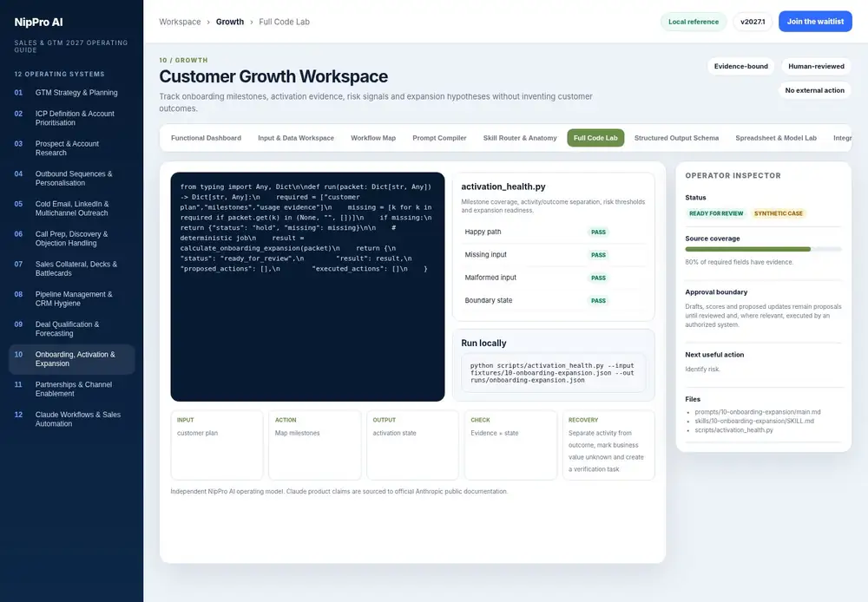Go to Outbound Sequences & Personalisation
The width and height of the screenshot is (868, 602).
71,178
